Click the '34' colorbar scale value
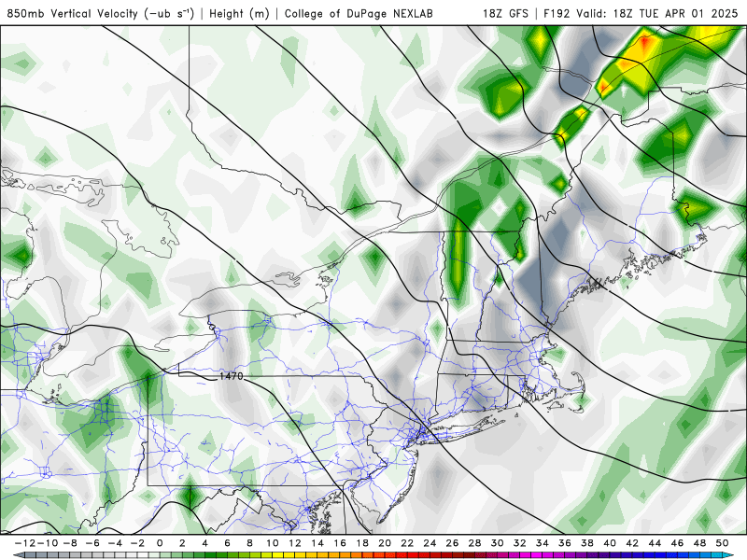747x560 pixels. pyautogui.click(x=543, y=543)
